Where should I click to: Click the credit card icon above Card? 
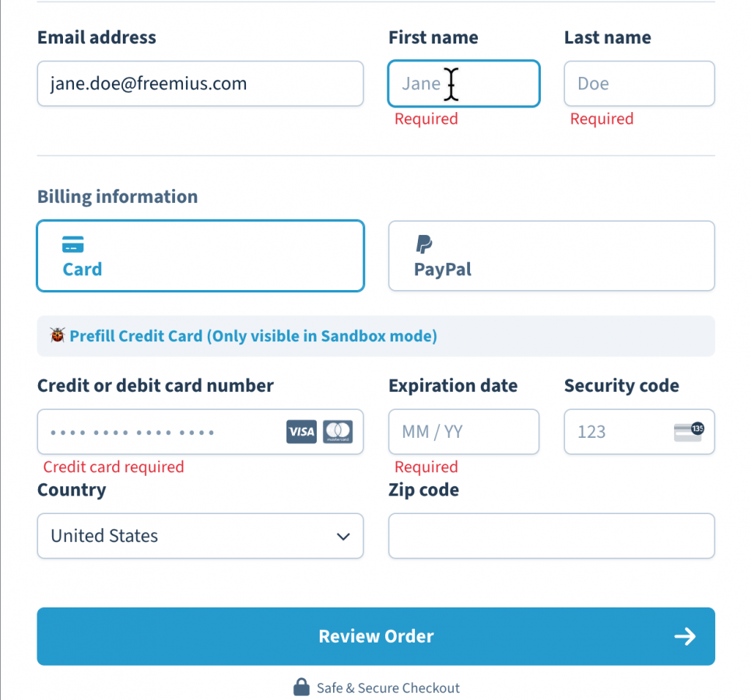point(73,244)
